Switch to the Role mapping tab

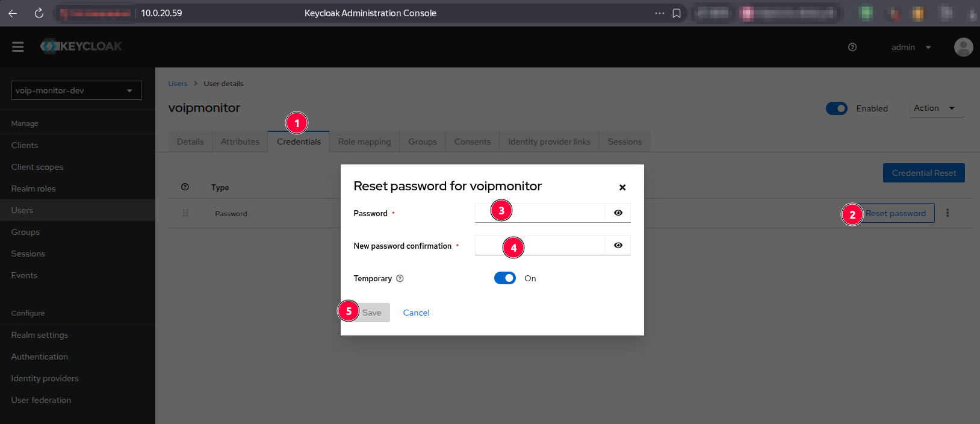coord(364,142)
